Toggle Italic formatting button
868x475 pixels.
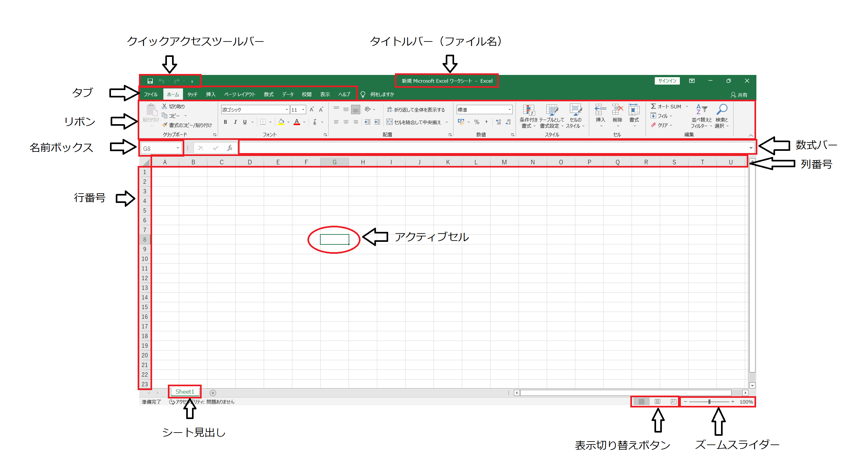pos(235,122)
